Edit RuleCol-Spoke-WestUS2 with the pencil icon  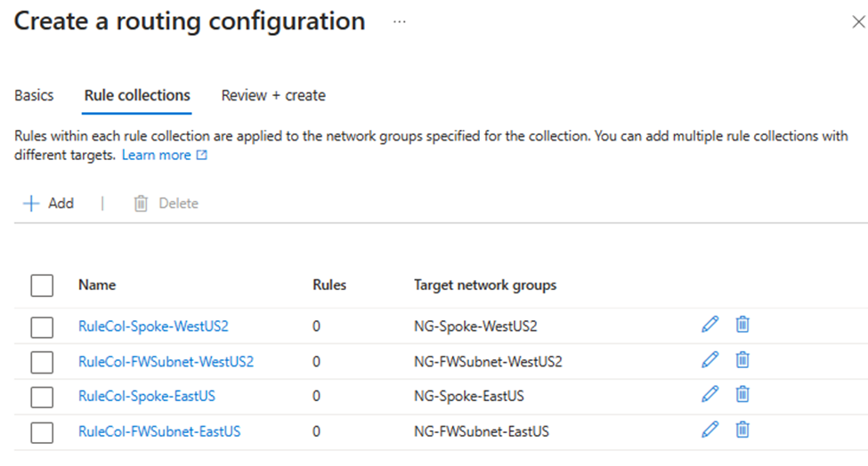click(710, 325)
